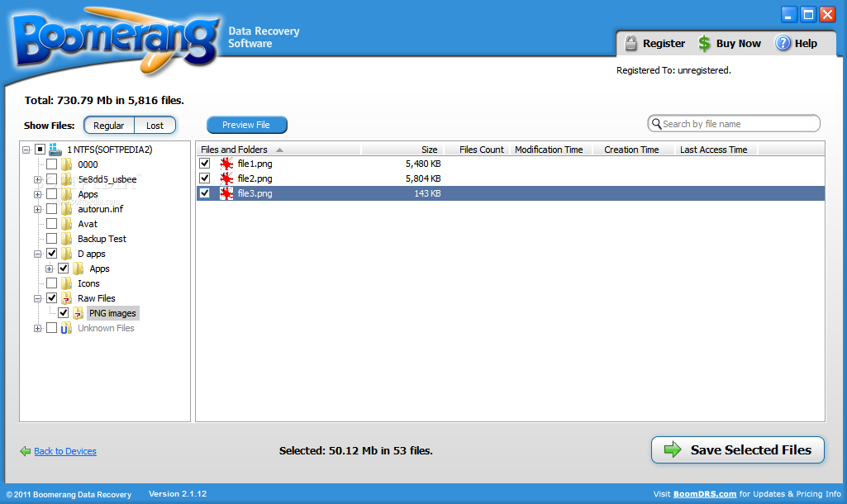The height and width of the screenshot is (504, 847).
Task: Collapse the Raw Files node
Action: click(x=37, y=298)
